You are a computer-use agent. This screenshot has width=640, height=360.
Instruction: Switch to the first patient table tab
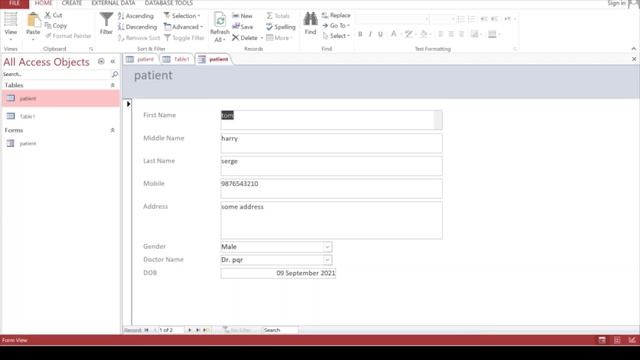point(141,59)
